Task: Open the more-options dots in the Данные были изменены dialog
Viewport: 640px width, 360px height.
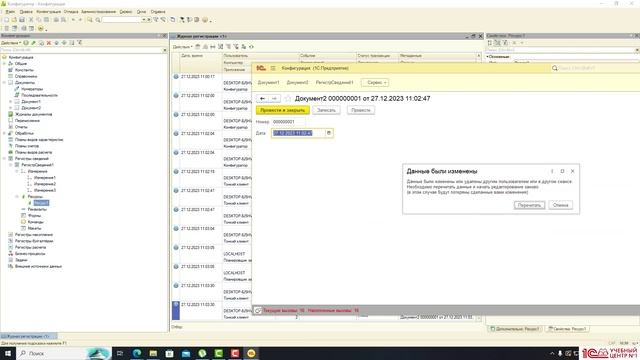Action: tap(552, 171)
